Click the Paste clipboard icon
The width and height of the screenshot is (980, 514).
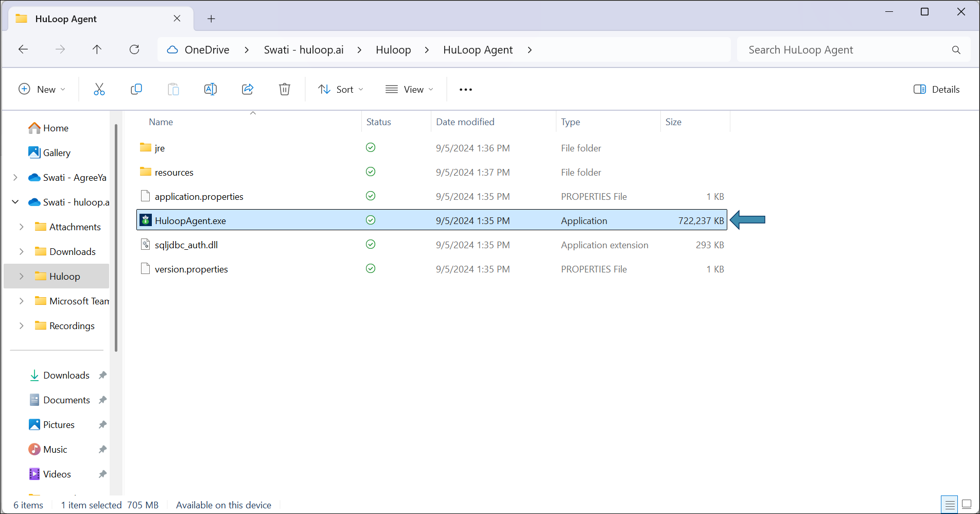173,89
